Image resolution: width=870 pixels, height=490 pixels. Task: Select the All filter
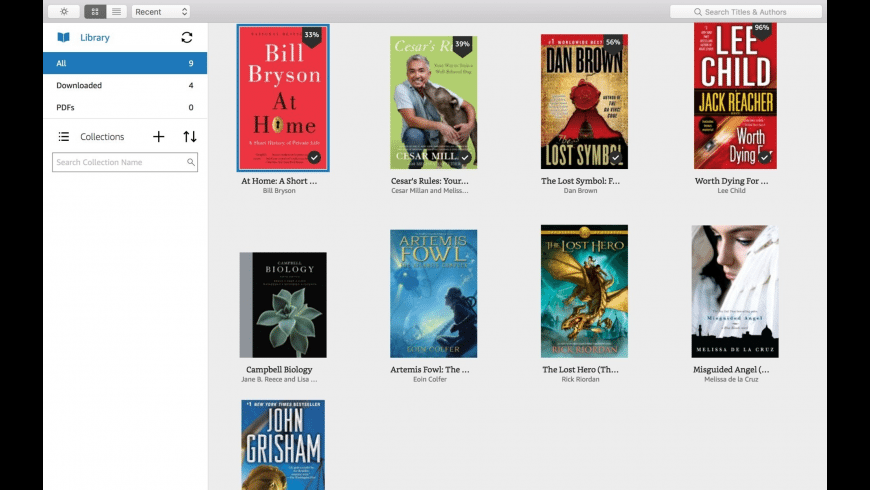tap(125, 63)
